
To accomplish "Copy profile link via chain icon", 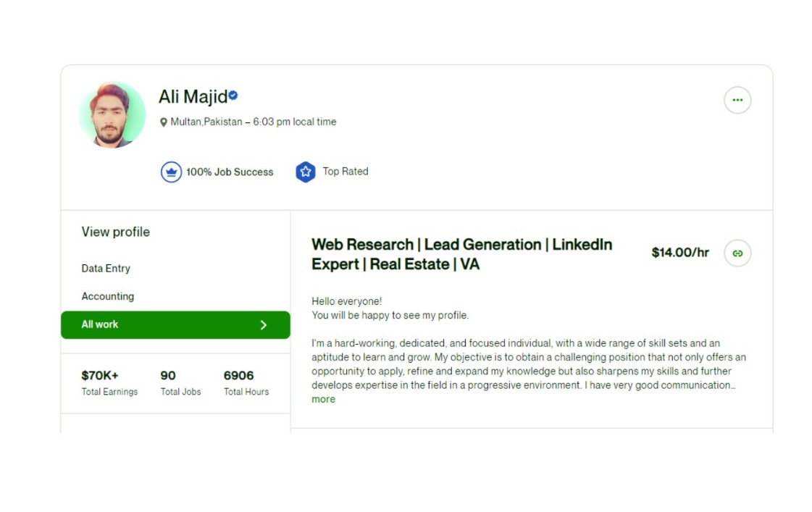I will 737,253.
